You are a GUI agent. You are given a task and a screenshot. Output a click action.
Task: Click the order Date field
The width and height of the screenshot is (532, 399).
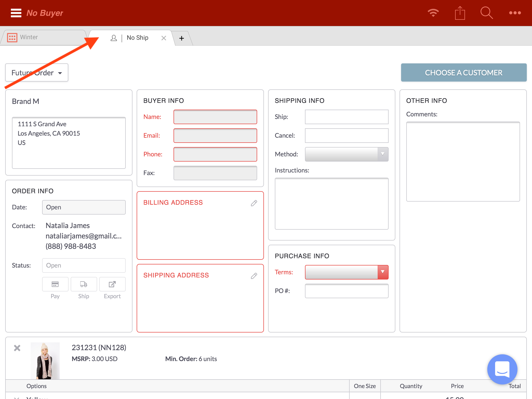pyautogui.click(x=84, y=207)
